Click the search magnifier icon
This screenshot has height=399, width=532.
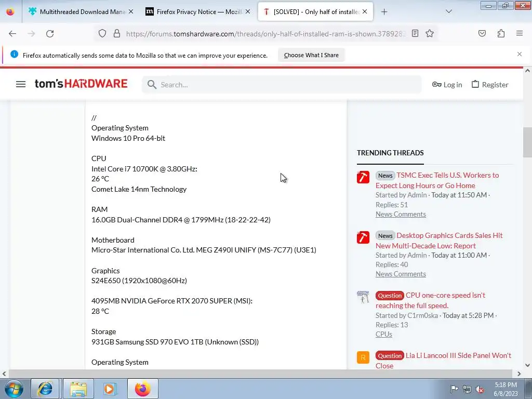(x=152, y=85)
